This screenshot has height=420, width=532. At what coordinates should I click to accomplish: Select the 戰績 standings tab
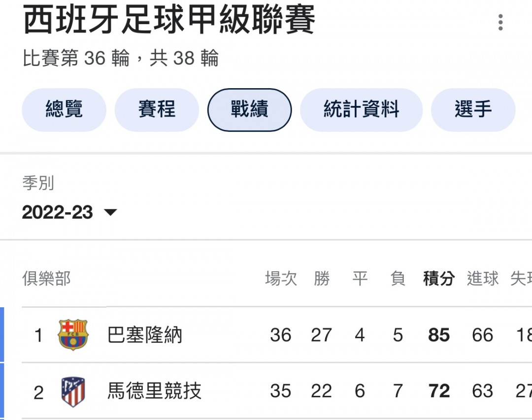(x=249, y=110)
